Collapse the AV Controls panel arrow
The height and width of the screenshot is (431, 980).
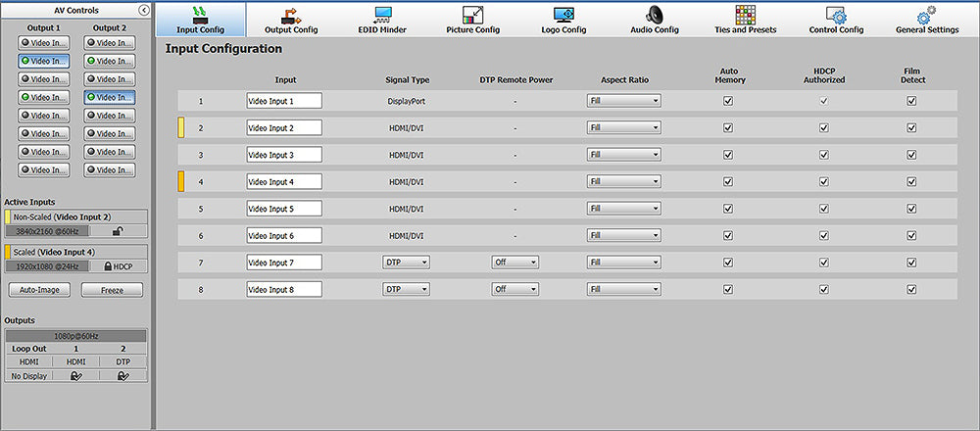point(144,10)
